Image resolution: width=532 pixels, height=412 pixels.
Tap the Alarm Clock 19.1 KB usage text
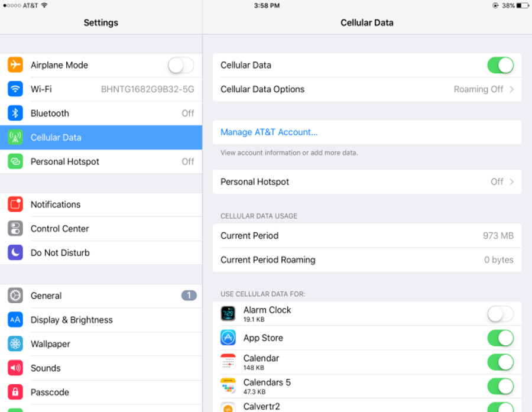[254, 319]
